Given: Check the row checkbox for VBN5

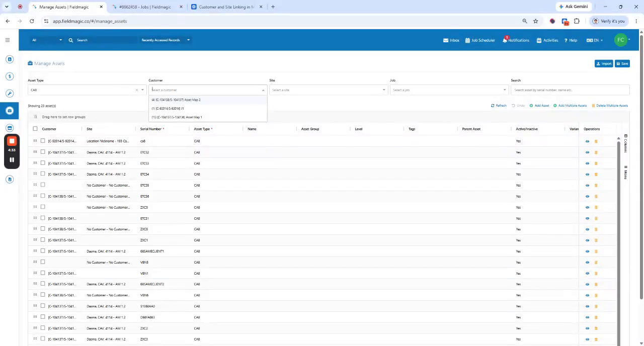Looking at the screenshot, I should point(43,262).
